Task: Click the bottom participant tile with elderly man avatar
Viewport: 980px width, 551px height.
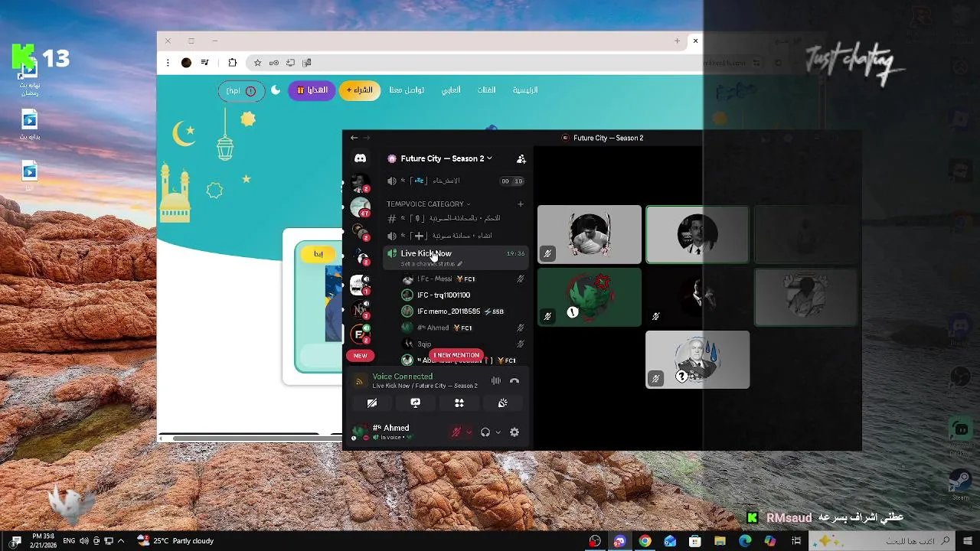Action: 697,360
